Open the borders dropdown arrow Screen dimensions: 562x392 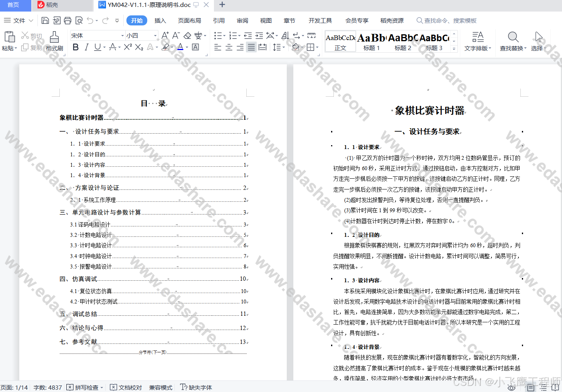click(317, 47)
